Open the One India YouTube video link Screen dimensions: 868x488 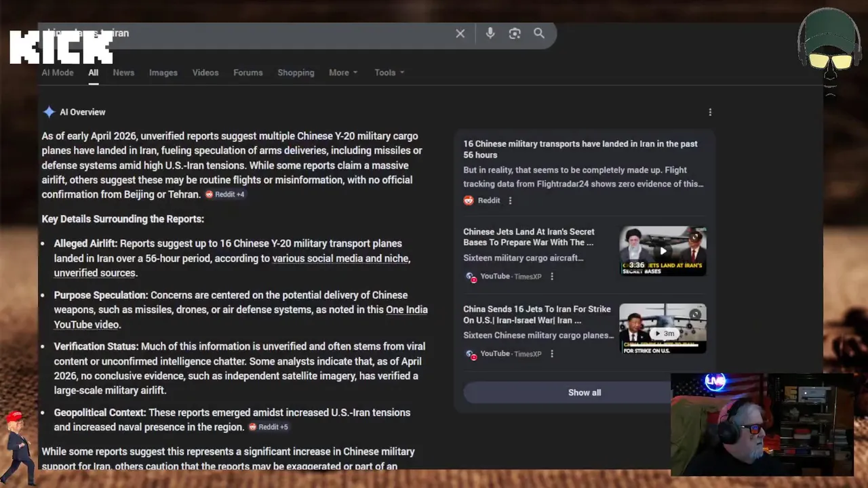point(241,317)
